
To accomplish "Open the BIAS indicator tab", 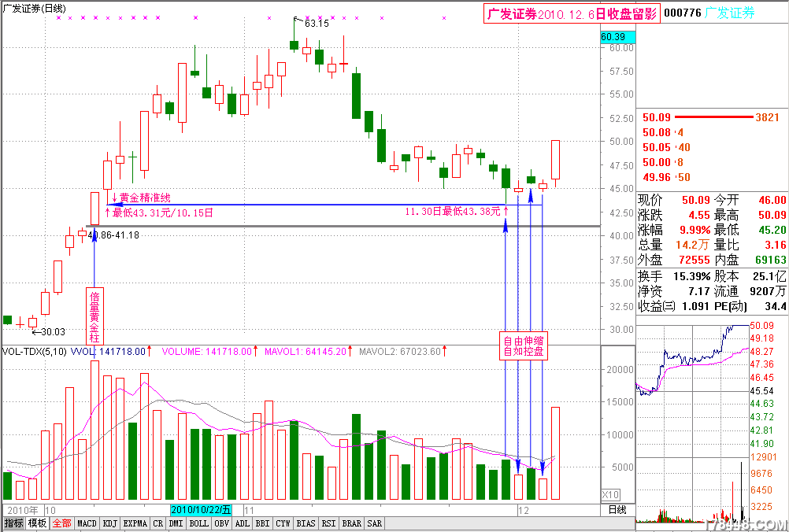I will [306, 523].
